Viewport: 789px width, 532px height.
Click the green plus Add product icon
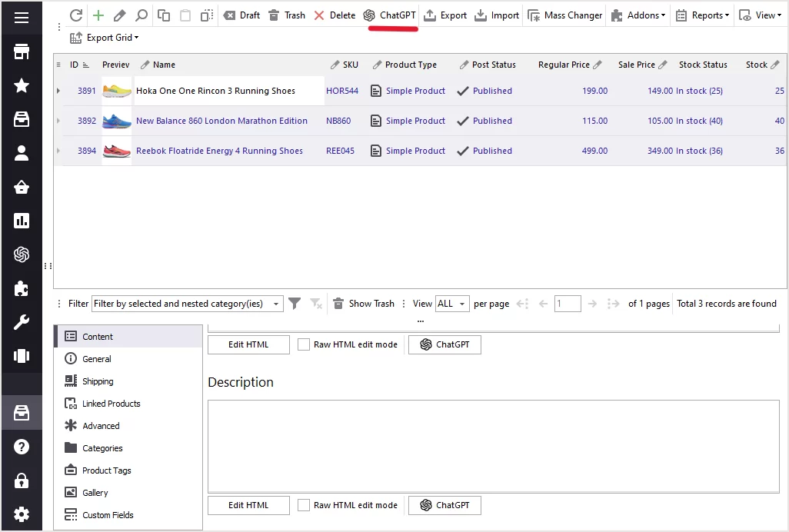point(98,15)
